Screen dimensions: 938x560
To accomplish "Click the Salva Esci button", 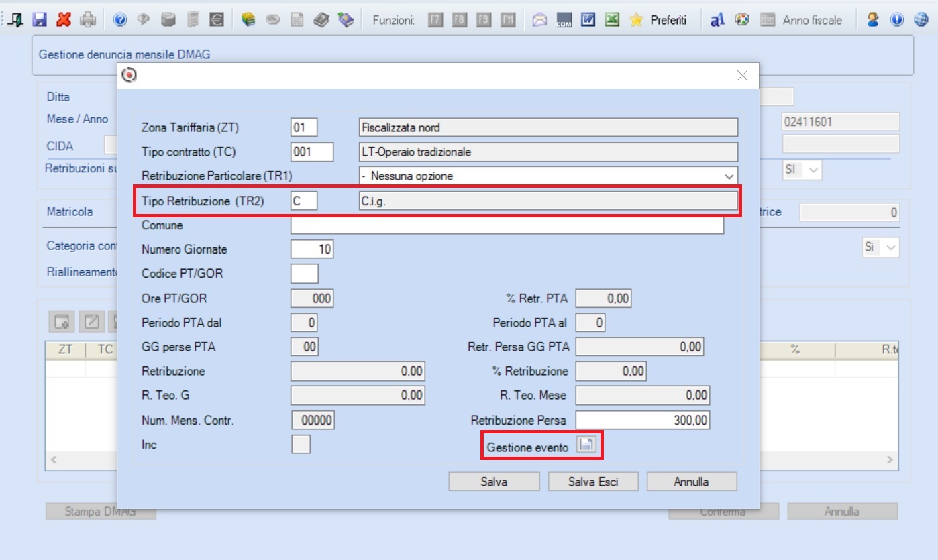I will tap(593, 482).
